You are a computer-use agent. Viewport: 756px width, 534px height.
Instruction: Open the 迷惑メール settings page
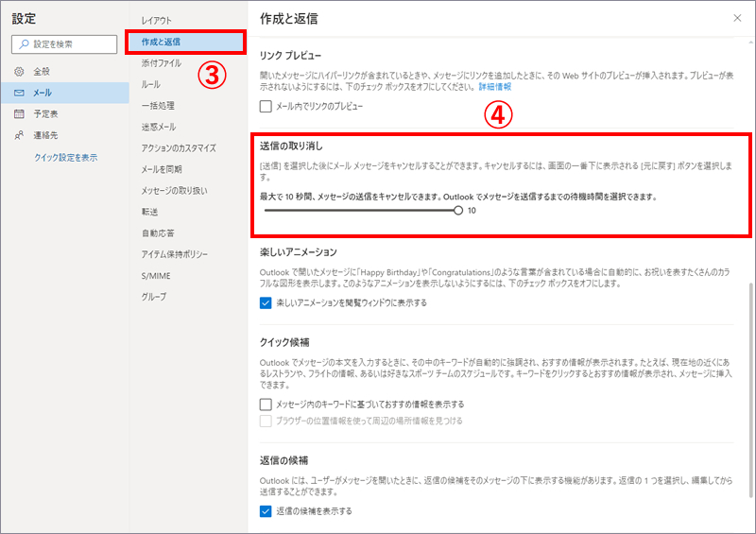[160, 127]
